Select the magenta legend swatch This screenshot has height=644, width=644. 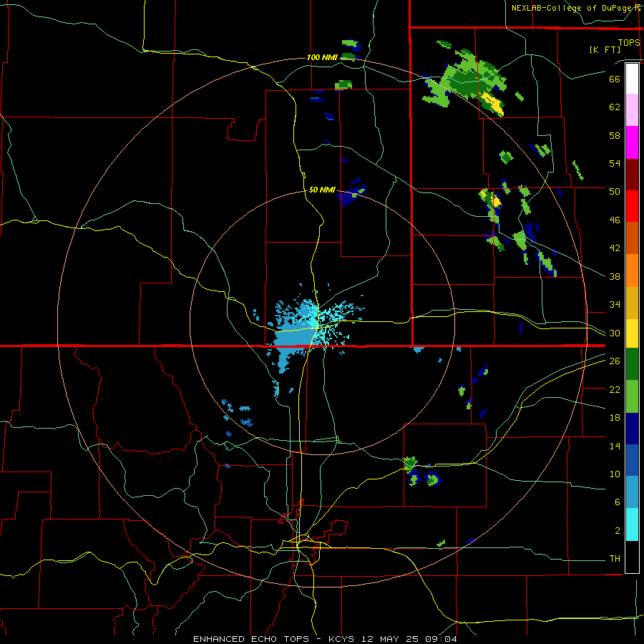pyautogui.click(x=632, y=142)
